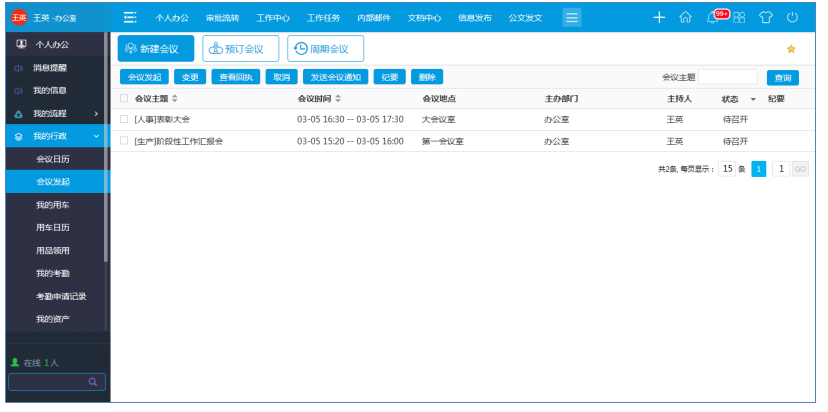Open the 状态 column filter dropdown
Screen dimensions: 828x412
[753, 100]
